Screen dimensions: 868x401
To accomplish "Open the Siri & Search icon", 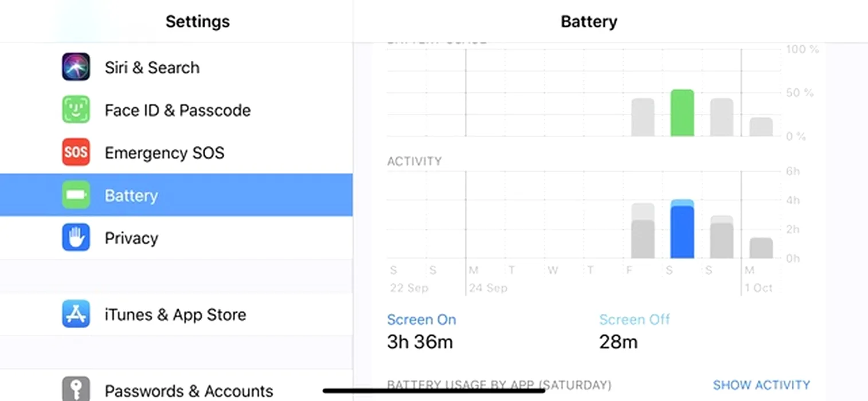I will [76, 67].
